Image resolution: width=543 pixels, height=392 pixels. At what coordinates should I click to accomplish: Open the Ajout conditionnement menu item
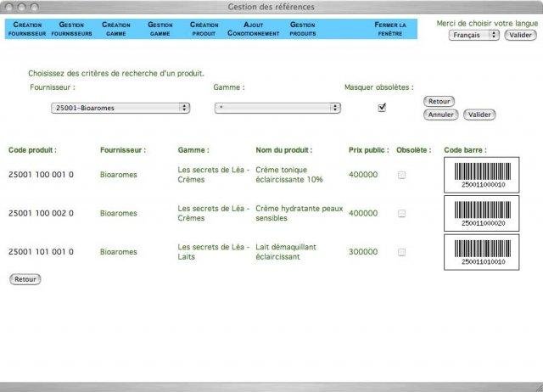254,29
